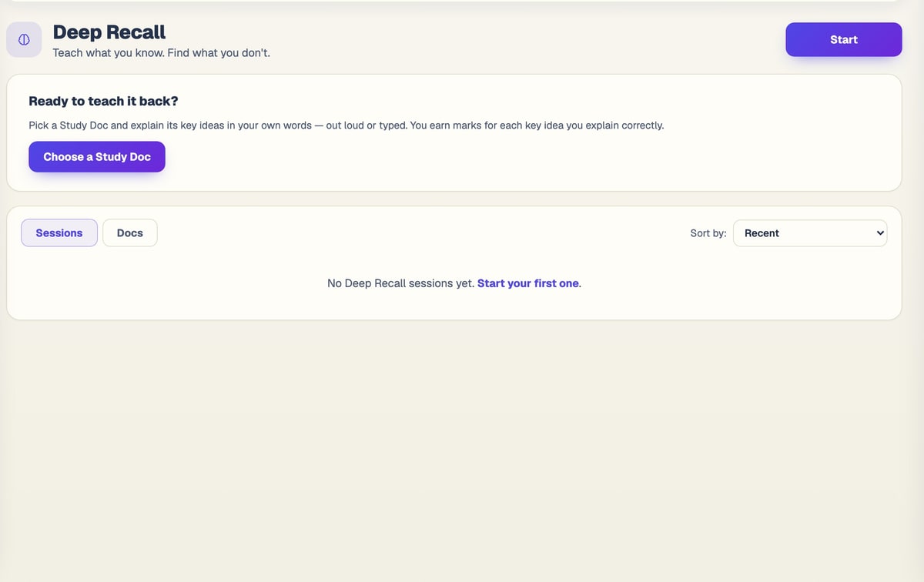Switch to the Sessions tab

point(59,232)
